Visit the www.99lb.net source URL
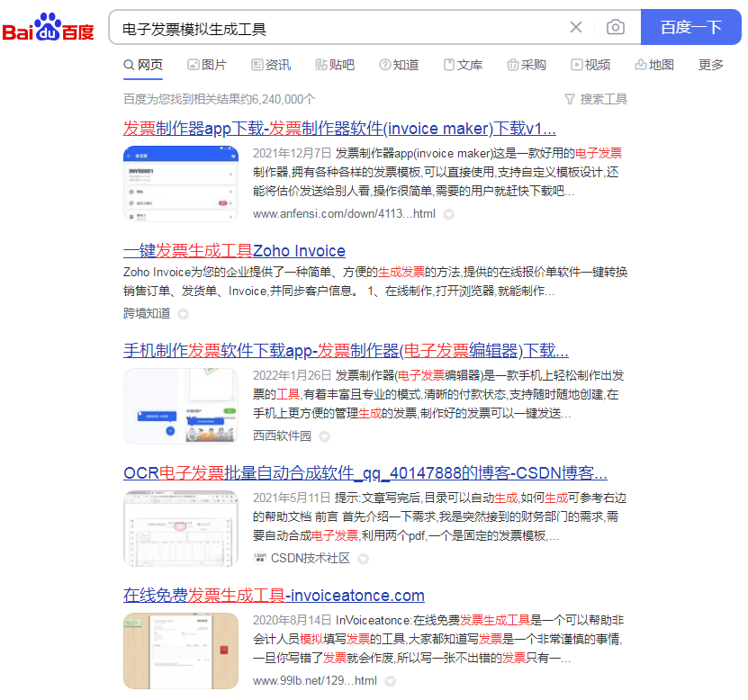The image size is (748, 700). pos(315,680)
